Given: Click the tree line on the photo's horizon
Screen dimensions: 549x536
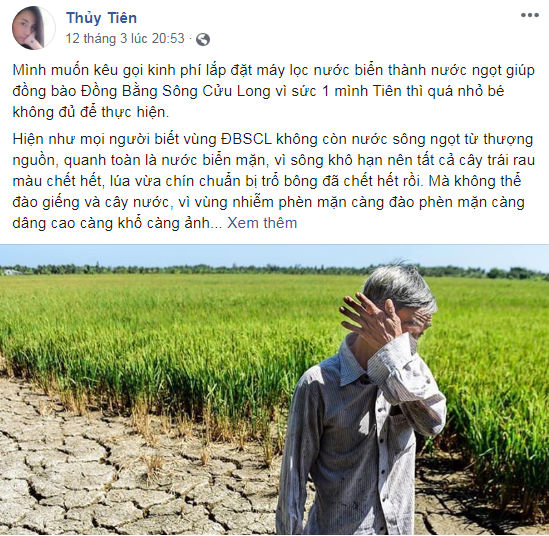Looking at the screenshot, I should [274, 271].
